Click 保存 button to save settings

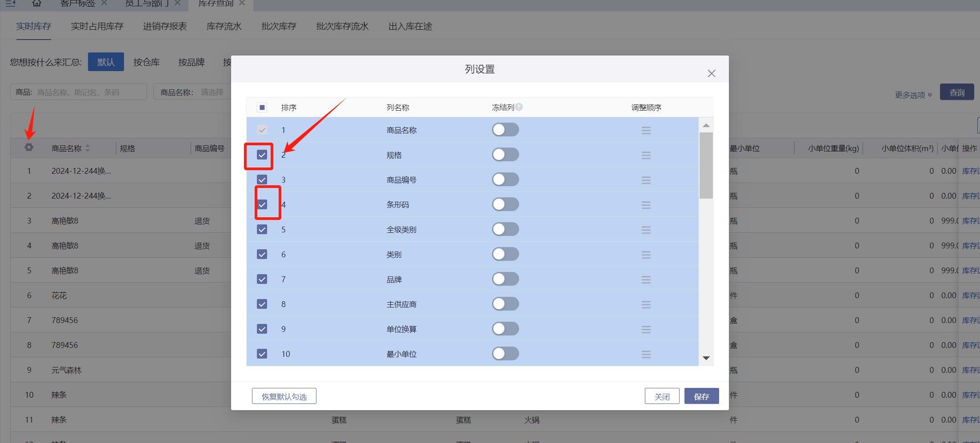(x=701, y=396)
